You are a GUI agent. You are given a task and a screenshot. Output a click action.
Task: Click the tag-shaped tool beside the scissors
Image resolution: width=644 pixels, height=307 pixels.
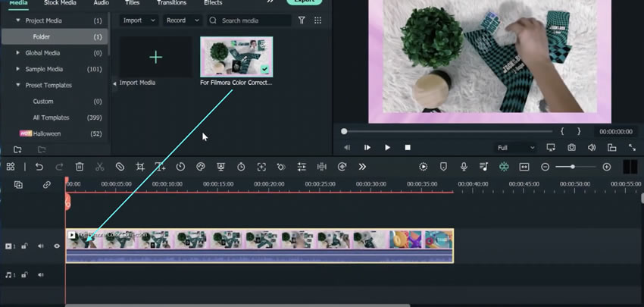point(120,167)
